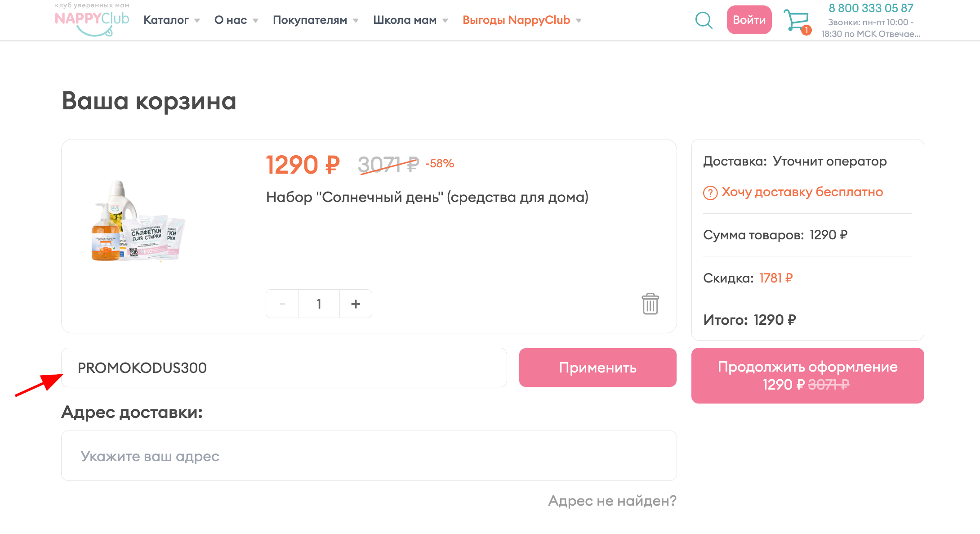
Task: Click the Войти button
Action: pos(749,20)
